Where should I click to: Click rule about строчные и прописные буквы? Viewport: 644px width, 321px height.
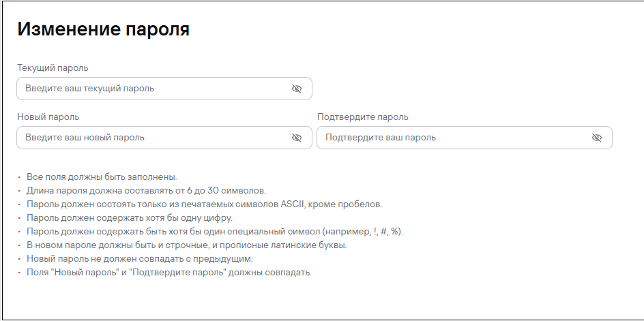pos(187,245)
